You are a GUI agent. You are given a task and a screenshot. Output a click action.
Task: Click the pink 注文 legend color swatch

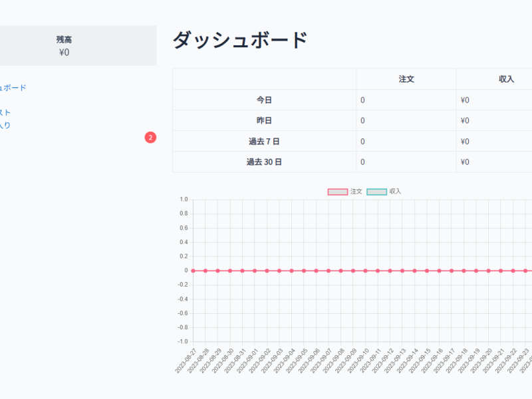pyautogui.click(x=338, y=192)
